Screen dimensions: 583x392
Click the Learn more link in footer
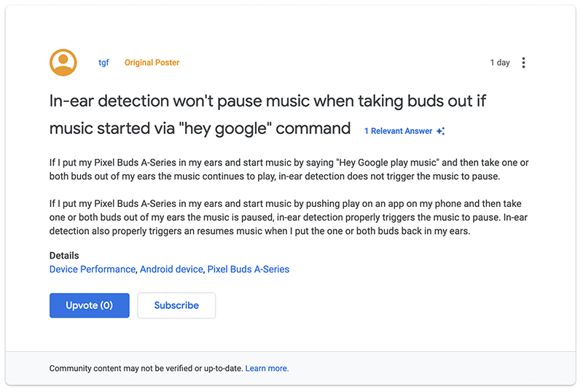[x=267, y=369]
